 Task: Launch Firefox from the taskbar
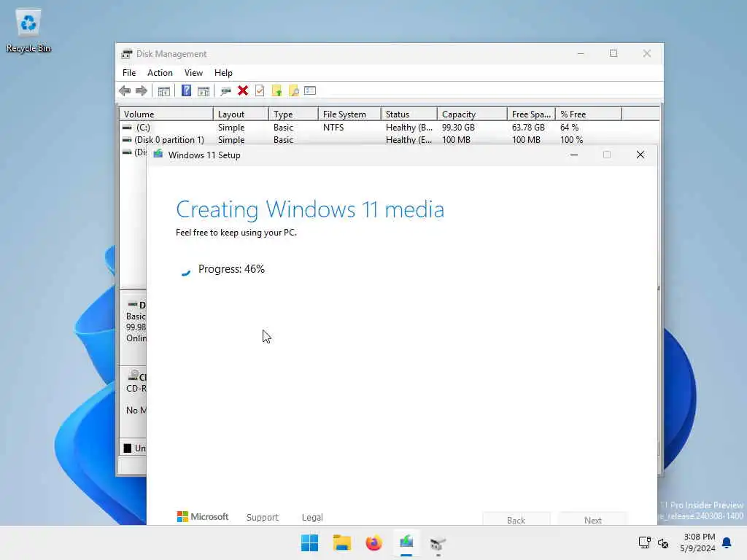(x=374, y=542)
